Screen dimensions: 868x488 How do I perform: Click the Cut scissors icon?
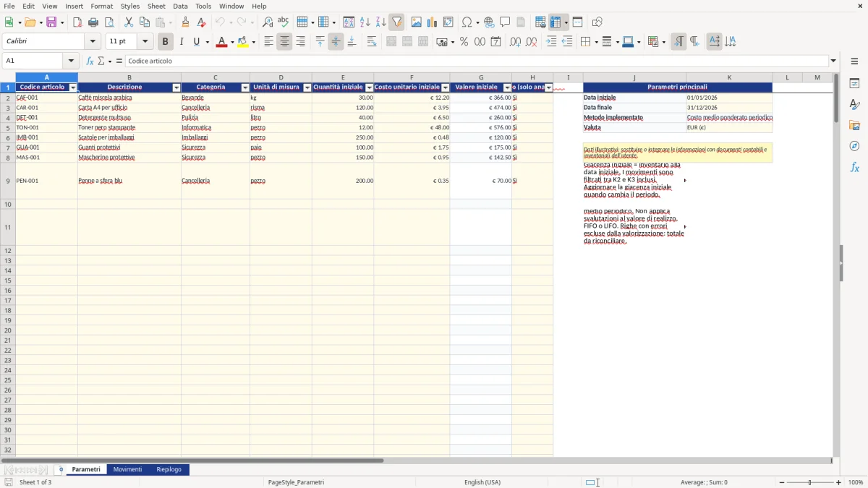[x=129, y=22]
